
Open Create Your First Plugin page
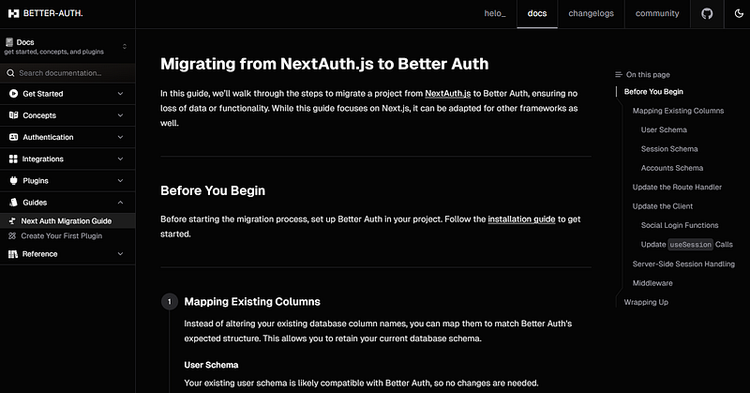tap(67, 236)
